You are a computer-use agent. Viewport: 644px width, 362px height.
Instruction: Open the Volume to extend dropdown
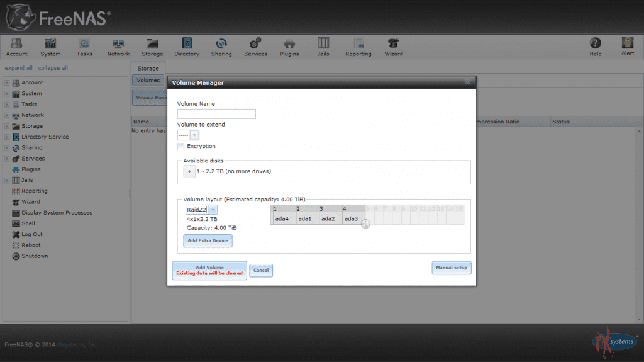[194, 135]
